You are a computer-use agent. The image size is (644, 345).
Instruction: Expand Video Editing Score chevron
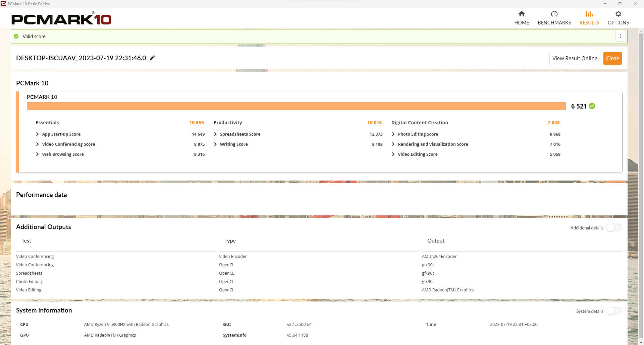[393, 154]
